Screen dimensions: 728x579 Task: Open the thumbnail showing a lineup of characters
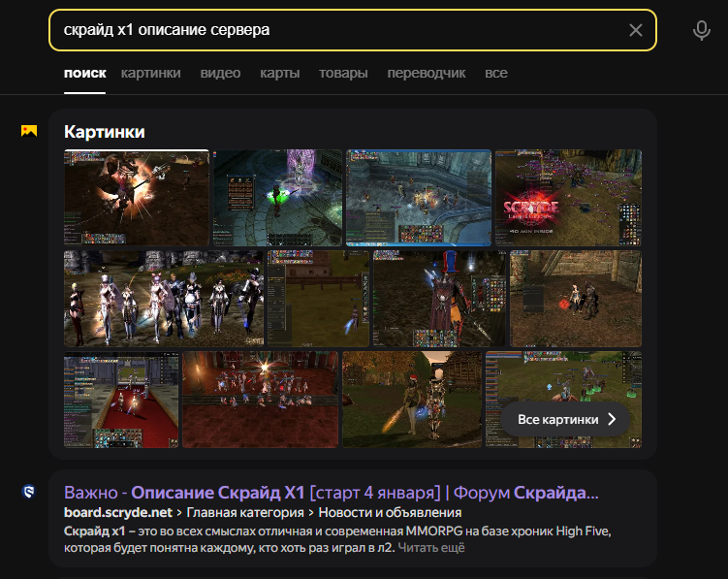tap(163, 299)
